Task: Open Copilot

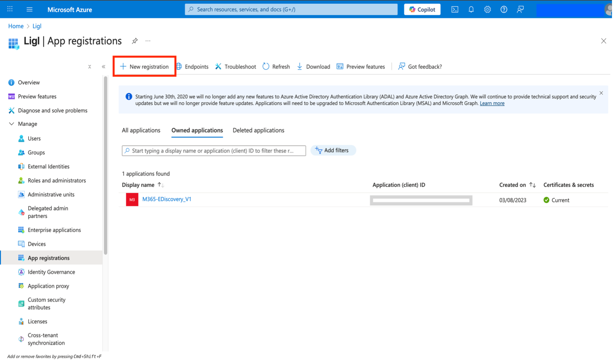Action: 422,10
